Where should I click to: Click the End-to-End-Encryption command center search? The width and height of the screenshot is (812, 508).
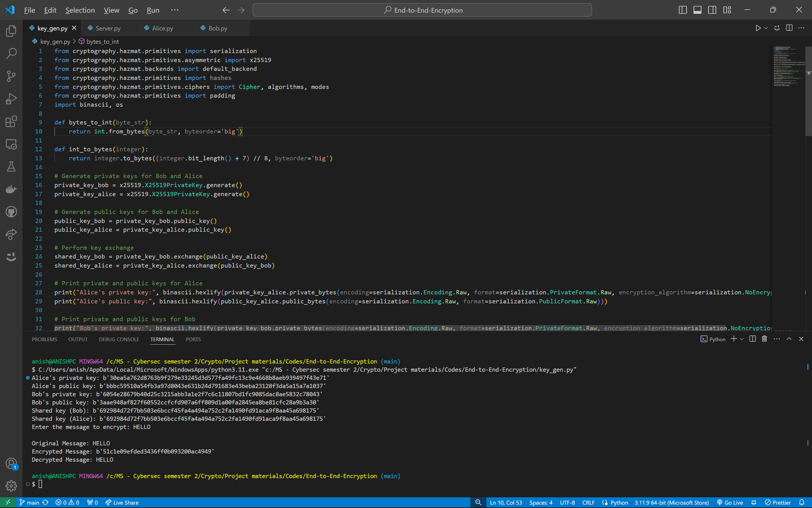tap(422, 10)
